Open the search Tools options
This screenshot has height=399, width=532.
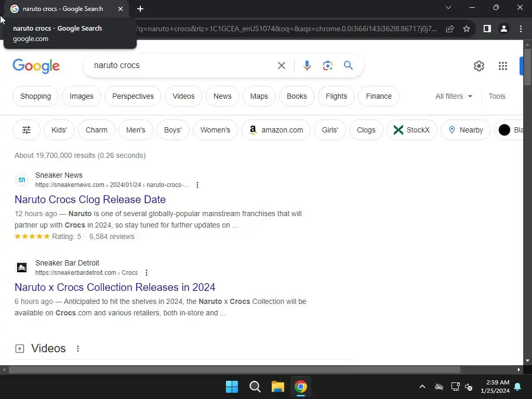(x=497, y=96)
